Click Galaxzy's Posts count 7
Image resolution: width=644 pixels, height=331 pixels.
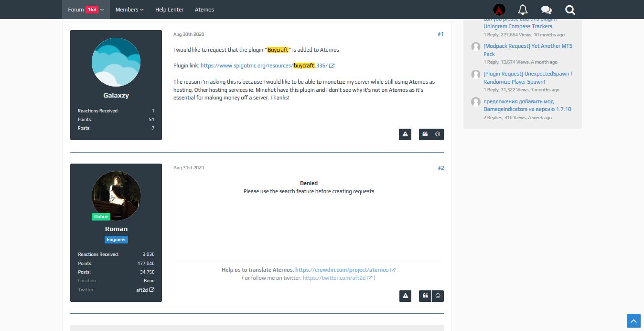tap(153, 128)
